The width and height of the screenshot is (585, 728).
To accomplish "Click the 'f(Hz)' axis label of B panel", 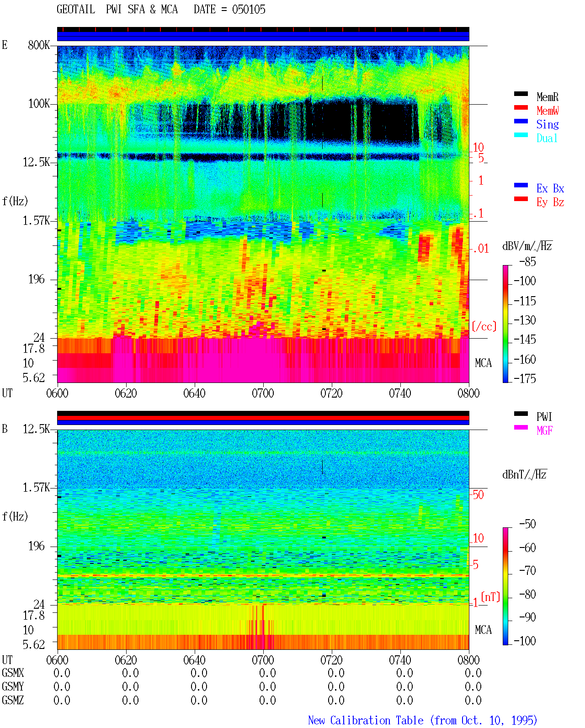I will (x=15, y=516).
